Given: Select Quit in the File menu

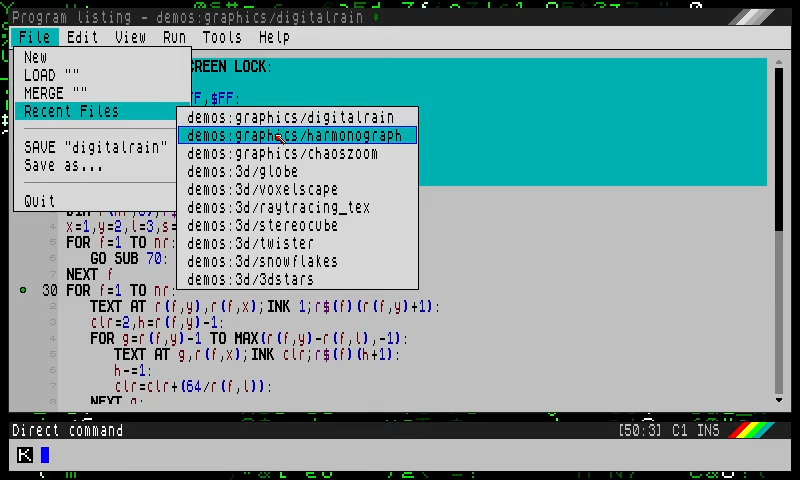Looking at the screenshot, I should coord(96,201).
